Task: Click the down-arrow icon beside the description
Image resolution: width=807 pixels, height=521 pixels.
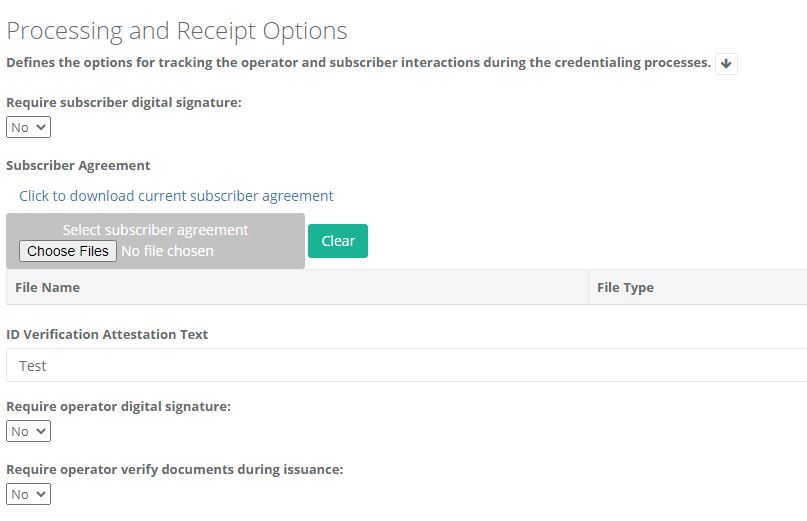Action: click(726, 64)
